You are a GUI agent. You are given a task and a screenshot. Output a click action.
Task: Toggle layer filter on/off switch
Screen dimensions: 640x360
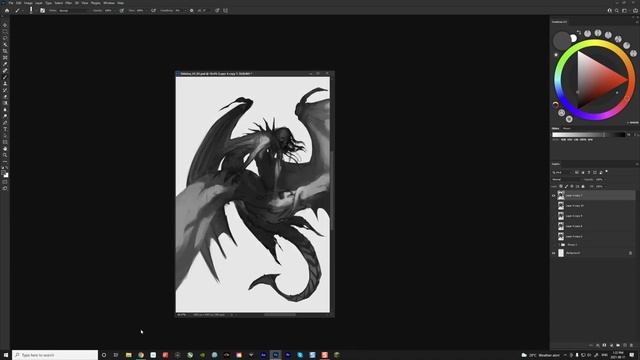[607, 172]
